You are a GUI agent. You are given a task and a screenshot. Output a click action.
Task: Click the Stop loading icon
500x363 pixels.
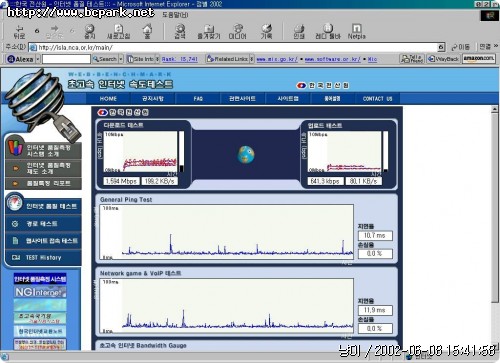tap(89, 32)
